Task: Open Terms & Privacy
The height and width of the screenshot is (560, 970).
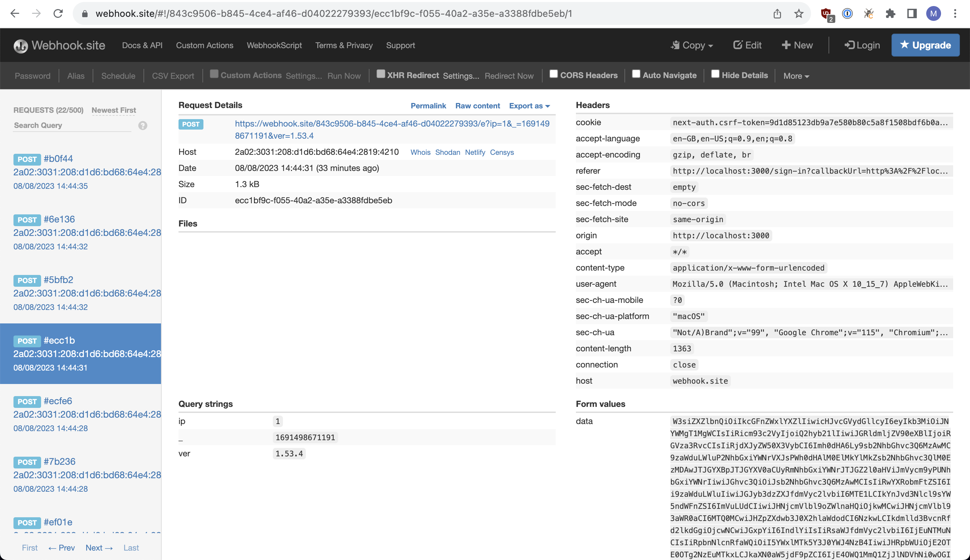Action: coord(344,45)
